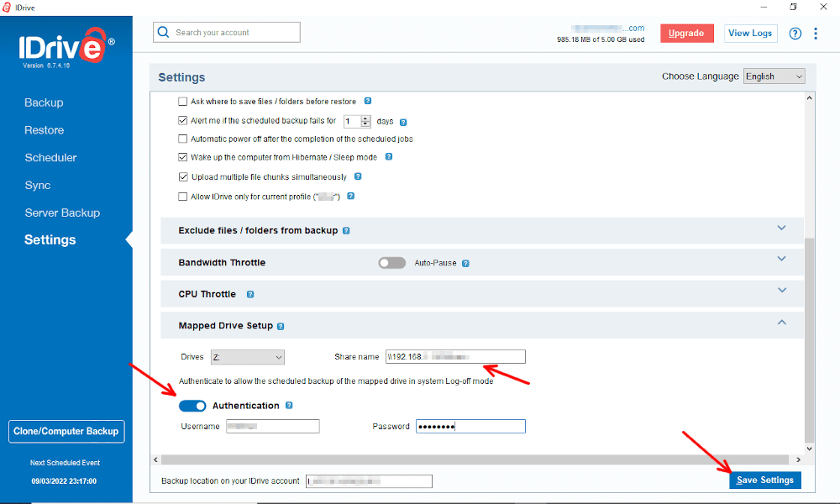Click help icon next to 'Ask where to save files'

point(368,102)
